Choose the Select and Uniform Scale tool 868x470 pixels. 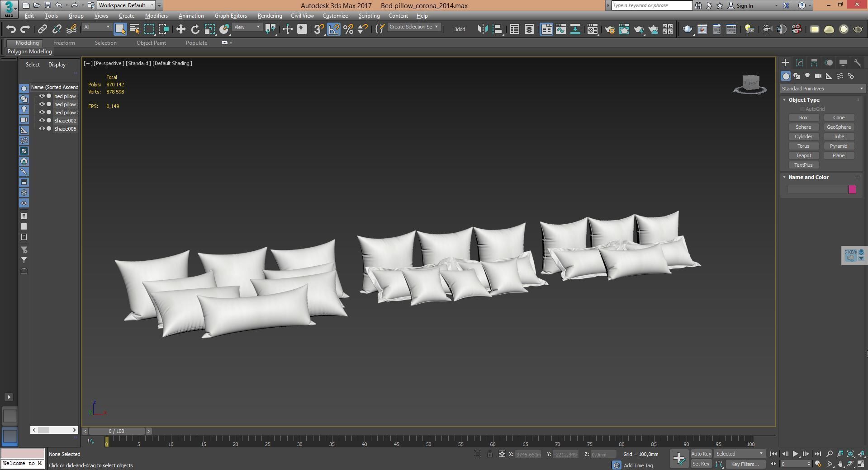tap(209, 29)
